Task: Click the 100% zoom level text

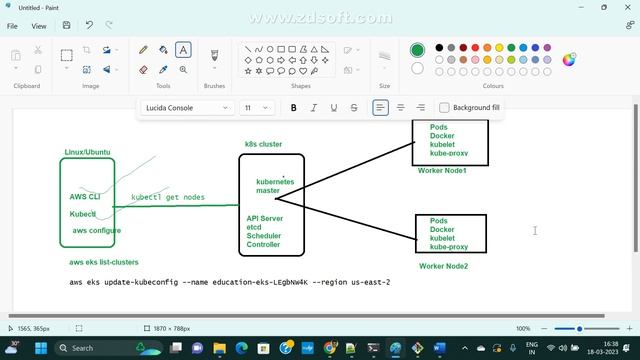Action: [523, 329]
